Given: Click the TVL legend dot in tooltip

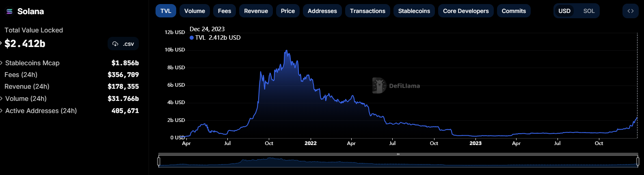Looking at the screenshot, I should pos(192,38).
